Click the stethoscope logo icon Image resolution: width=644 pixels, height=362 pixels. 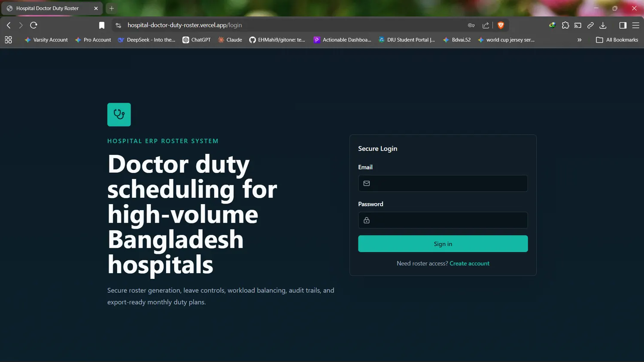(x=119, y=115)
